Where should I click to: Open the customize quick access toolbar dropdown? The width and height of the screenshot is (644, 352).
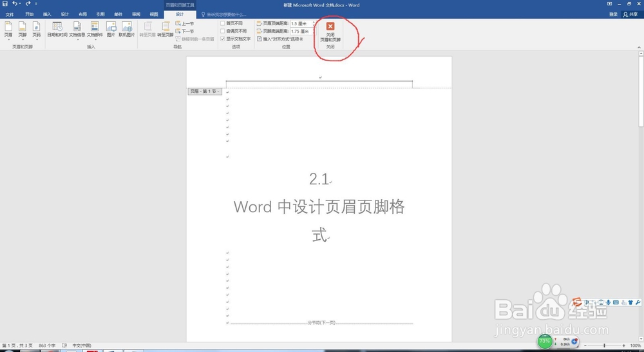(x=36, y=4)
